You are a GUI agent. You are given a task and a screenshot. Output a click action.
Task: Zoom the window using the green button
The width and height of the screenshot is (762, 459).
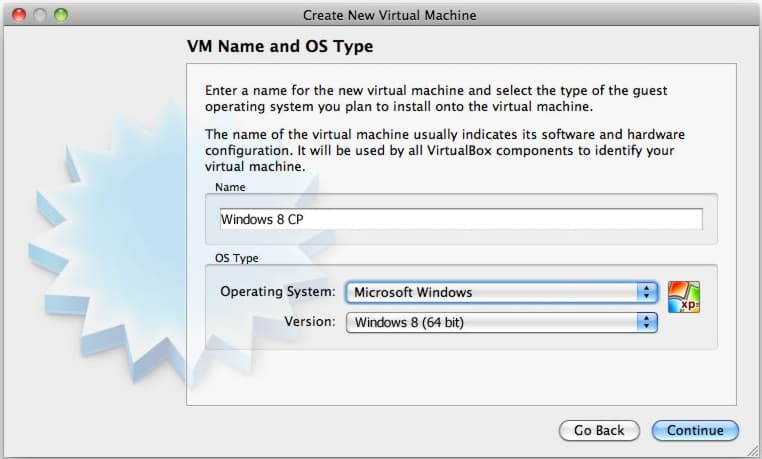(x=61, y=15)
